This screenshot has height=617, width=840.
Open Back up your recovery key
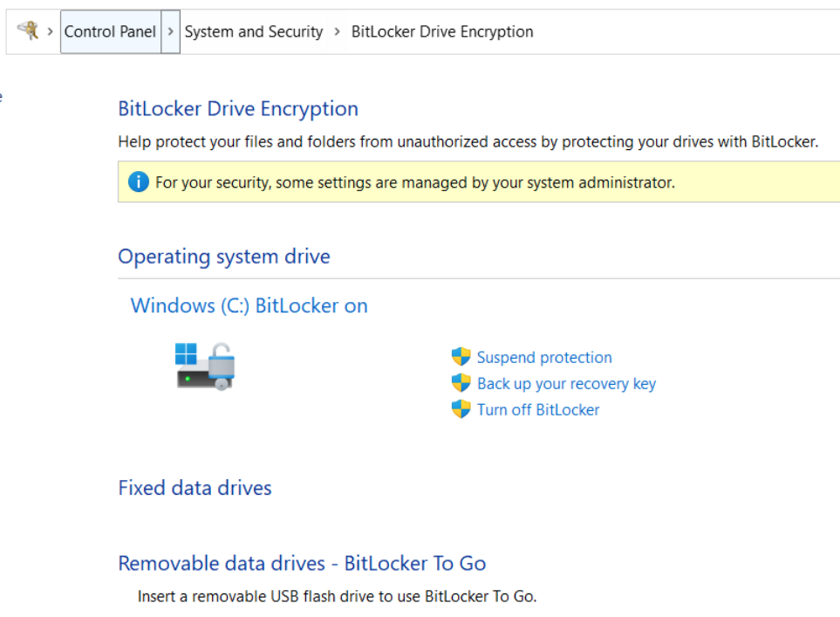[566, 383]
